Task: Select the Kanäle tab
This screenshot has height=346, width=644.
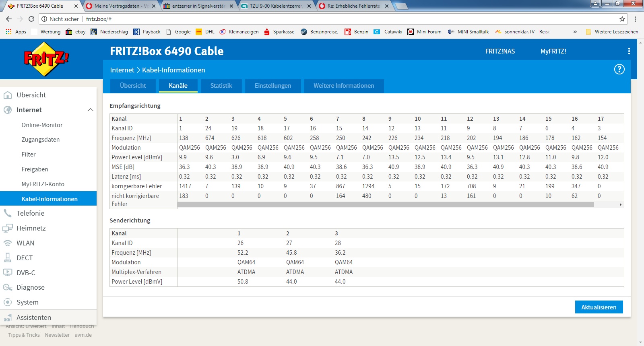Action: tap(178, 86)
